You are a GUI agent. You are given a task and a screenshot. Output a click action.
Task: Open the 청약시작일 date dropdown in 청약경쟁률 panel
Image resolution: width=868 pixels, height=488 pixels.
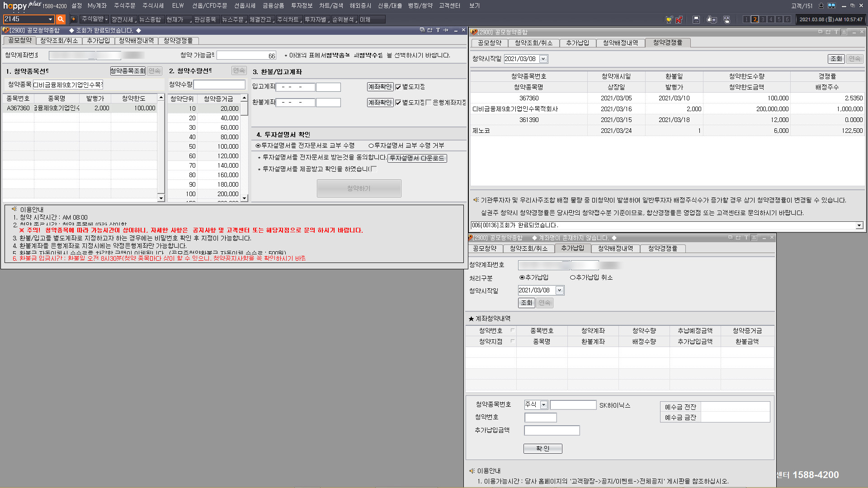point(543,59)
